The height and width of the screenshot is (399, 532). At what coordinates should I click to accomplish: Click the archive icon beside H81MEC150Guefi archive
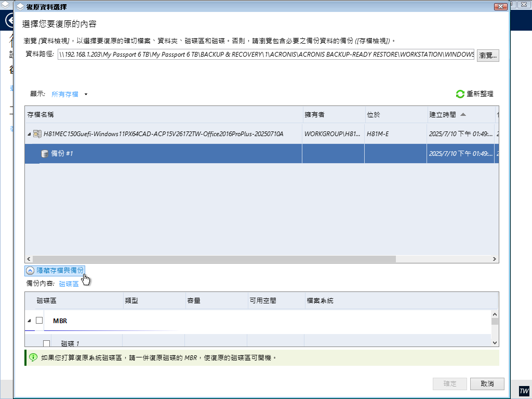click(x=37, y=134)
